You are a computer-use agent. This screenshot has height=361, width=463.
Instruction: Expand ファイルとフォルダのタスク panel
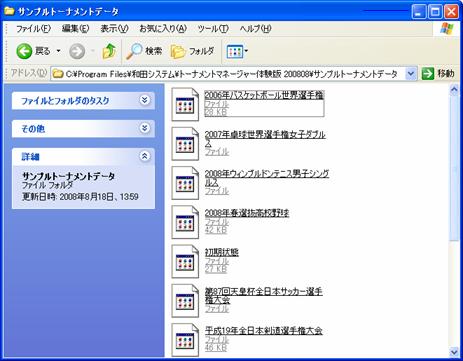(144, 100)
